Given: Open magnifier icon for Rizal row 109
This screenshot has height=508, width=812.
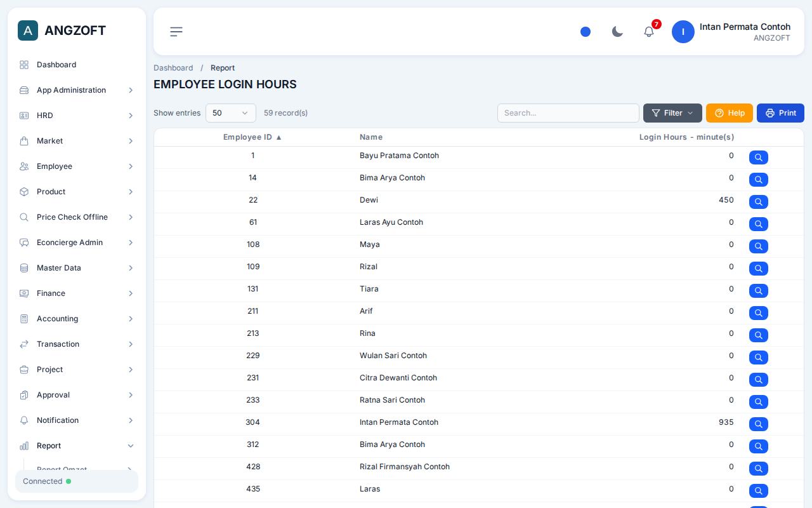Looking at the screenshot, I should [x=759, y=269].
